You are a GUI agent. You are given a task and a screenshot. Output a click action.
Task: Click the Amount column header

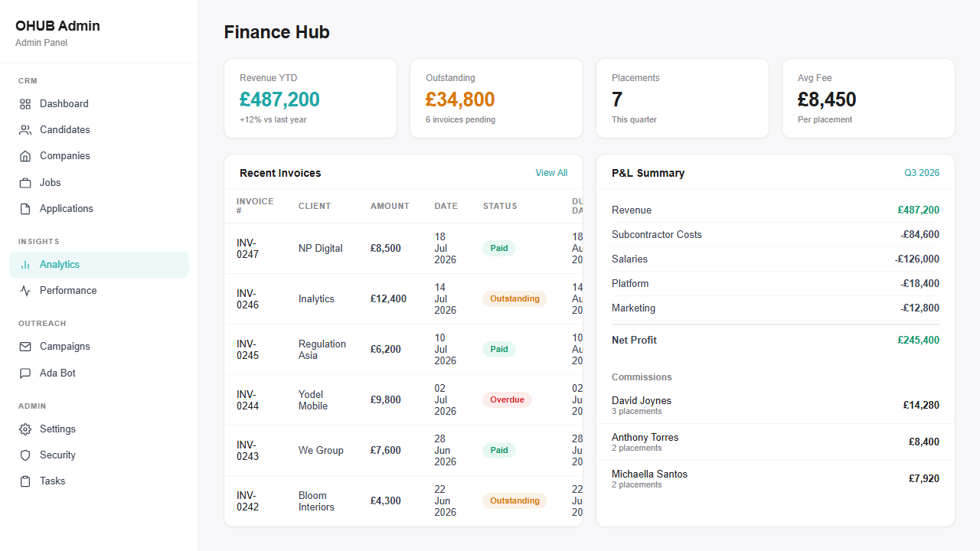pos(390,206)
